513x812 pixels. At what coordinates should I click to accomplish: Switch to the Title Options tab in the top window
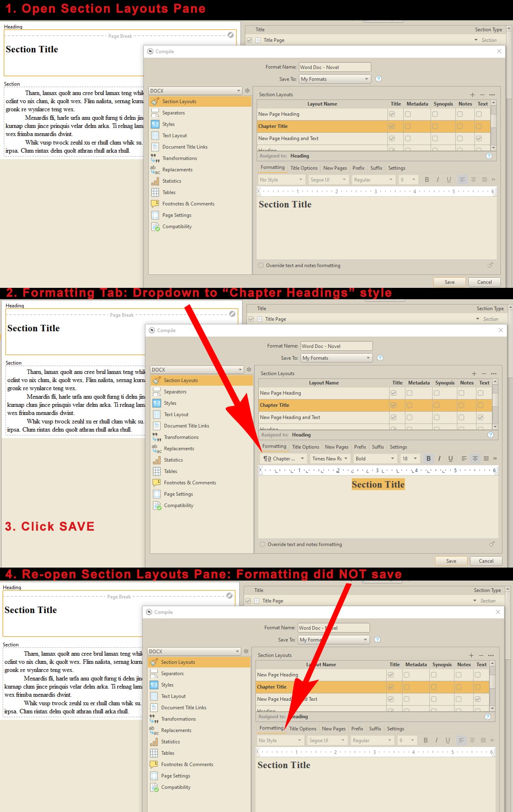304,168
